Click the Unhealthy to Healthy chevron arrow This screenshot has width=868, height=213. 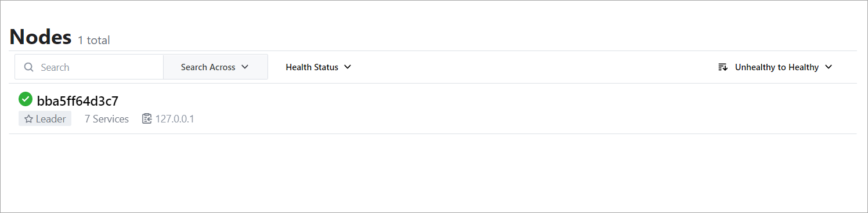829,67
